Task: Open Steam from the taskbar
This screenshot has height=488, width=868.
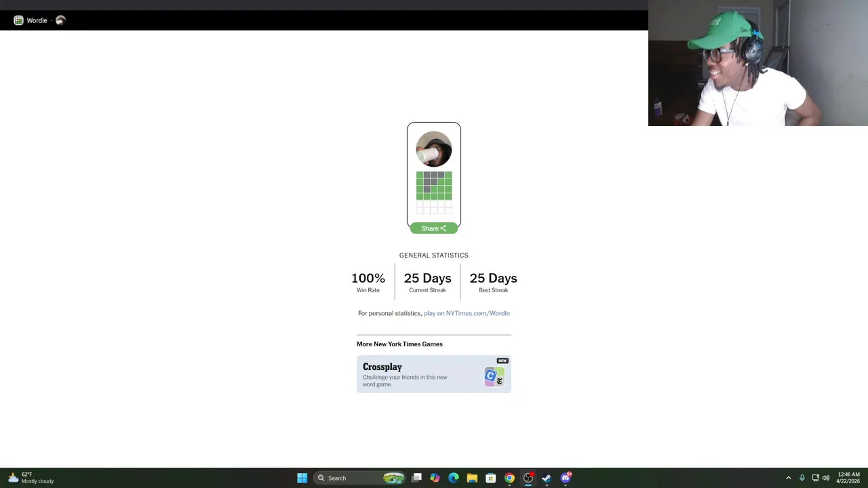Action: [547, 478]
